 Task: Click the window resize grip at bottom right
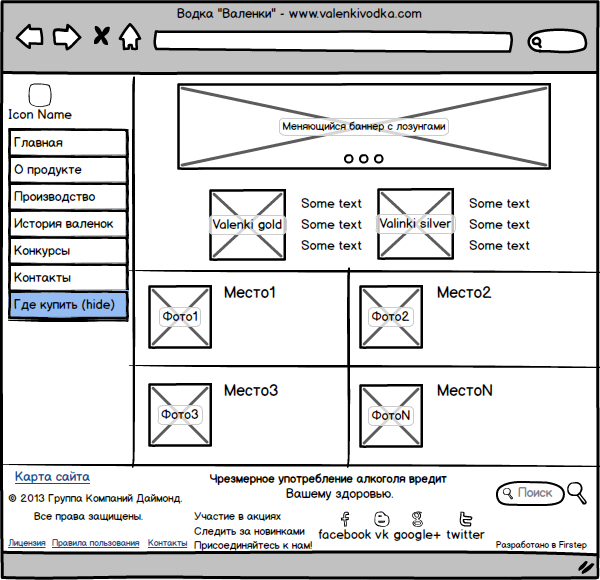click(x=587, y=567)
